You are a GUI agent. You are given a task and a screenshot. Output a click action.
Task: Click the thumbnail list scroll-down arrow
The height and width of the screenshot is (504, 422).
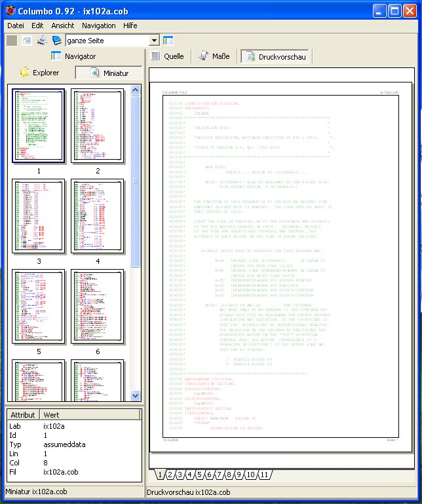tap(136, 395)
